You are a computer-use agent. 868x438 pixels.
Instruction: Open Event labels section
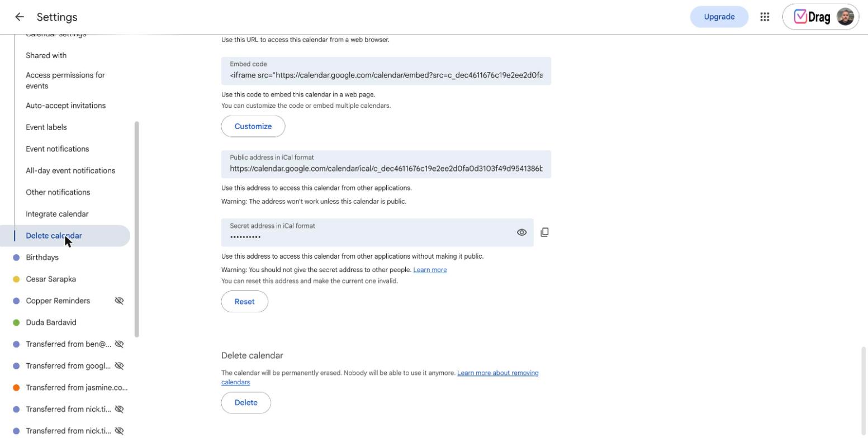point(46,127)
